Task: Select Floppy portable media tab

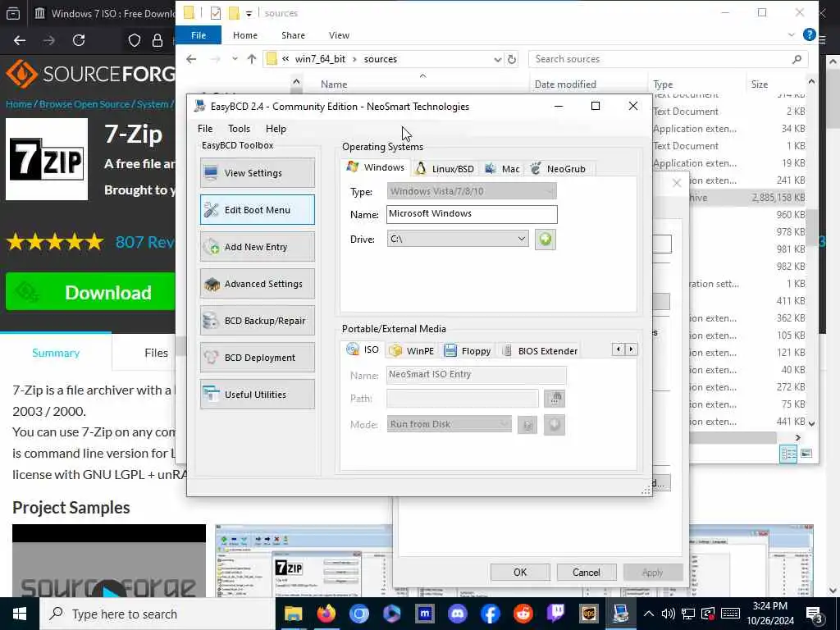Action: [x=468, y=351]
